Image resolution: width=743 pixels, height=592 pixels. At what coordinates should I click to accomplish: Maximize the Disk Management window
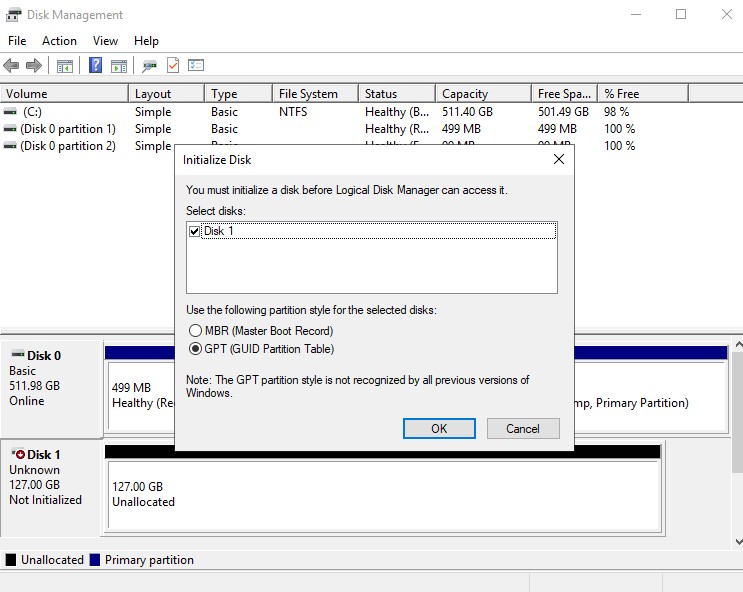point(681,15)
